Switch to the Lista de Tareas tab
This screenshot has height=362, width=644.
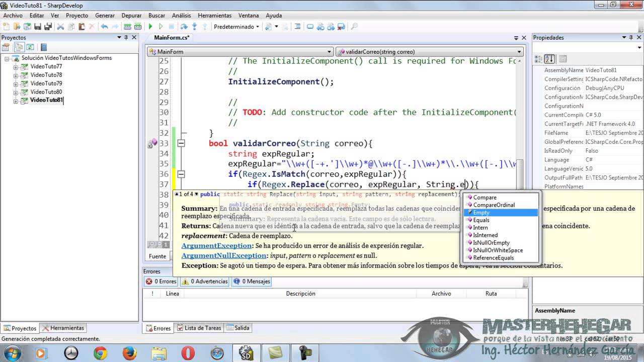pyautogui.click(x=199, y=328)
